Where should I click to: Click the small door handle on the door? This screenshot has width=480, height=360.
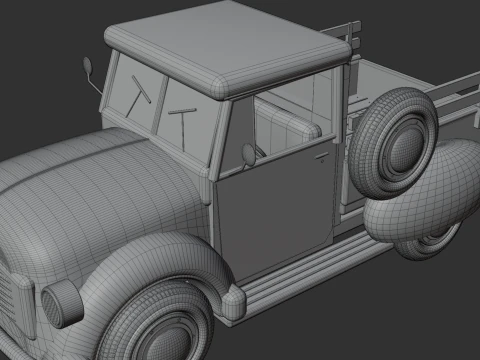pos(321,155)
